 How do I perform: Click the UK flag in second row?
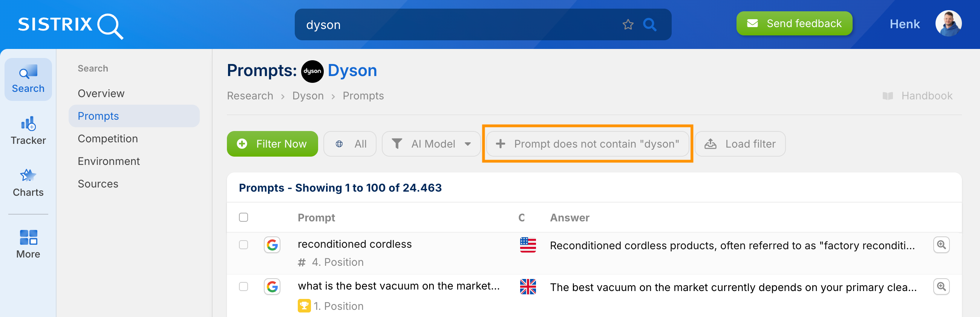click(528, 287)
